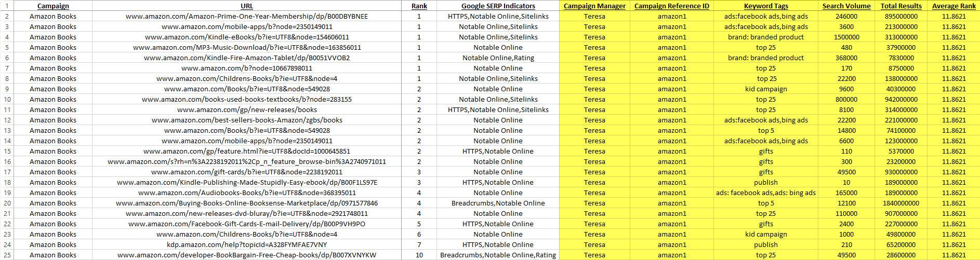Click the Total Results cell 28600000
The height and width of the screenshot is (260, 980).
tap(901, 255)
